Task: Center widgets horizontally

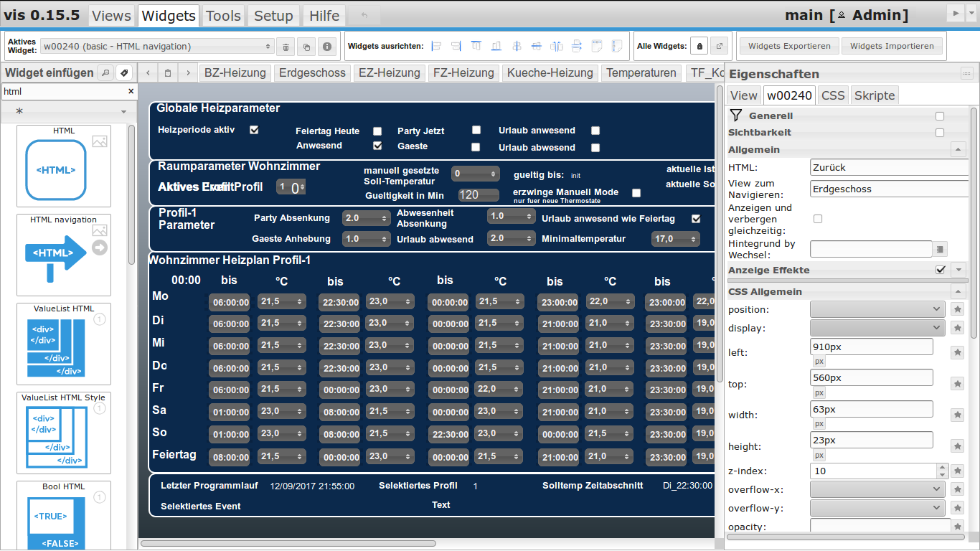Action: point(517,46)
